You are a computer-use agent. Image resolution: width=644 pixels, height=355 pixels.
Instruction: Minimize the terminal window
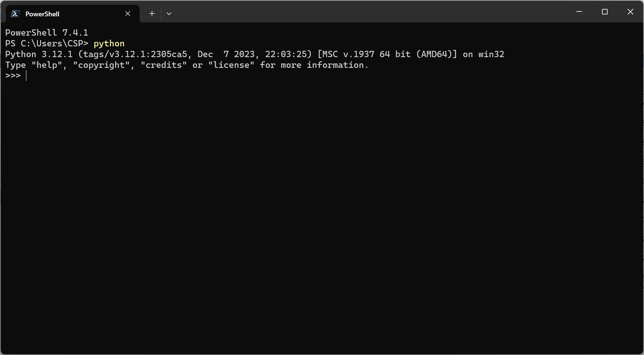tap(579, 12)
